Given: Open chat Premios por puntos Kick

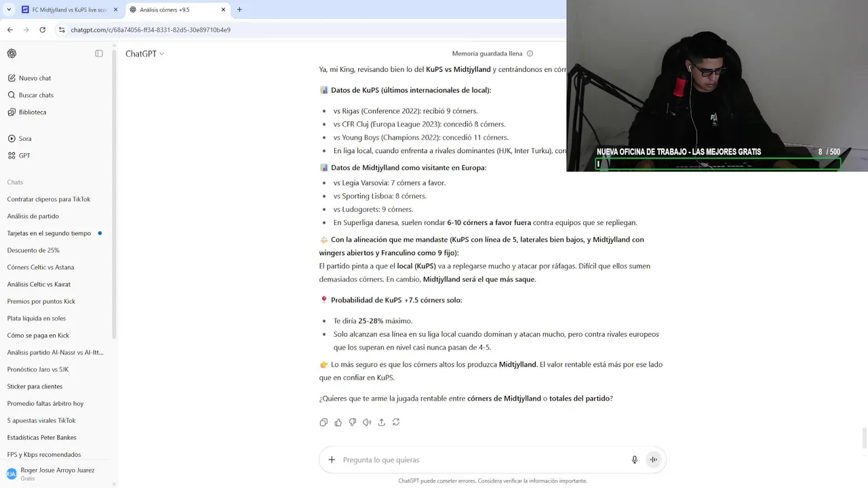Looking at the screenshot, I should [x=41, y=301].
